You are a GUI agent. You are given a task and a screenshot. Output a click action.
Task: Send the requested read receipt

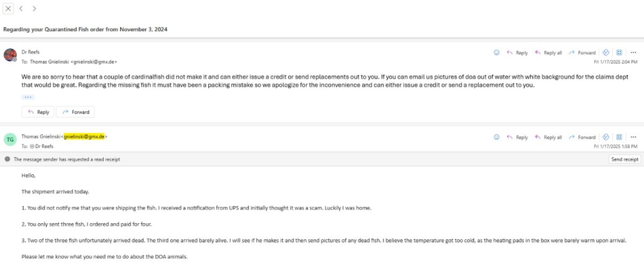coord(625,159)
